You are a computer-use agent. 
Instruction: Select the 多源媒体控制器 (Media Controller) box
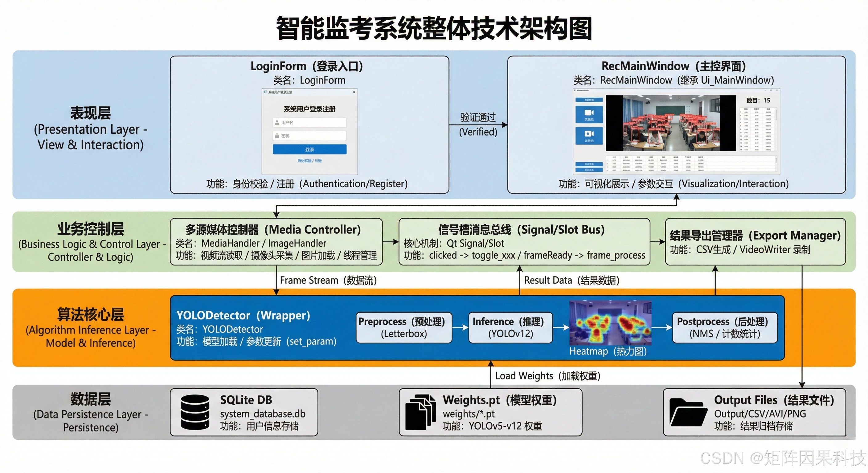276,242
